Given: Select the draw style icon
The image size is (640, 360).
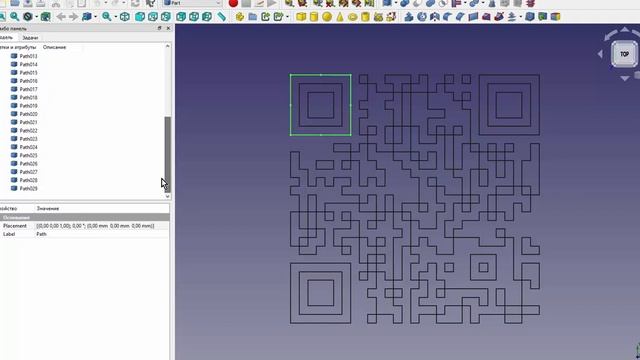Looking at the screenshot, I should [27, 17].
